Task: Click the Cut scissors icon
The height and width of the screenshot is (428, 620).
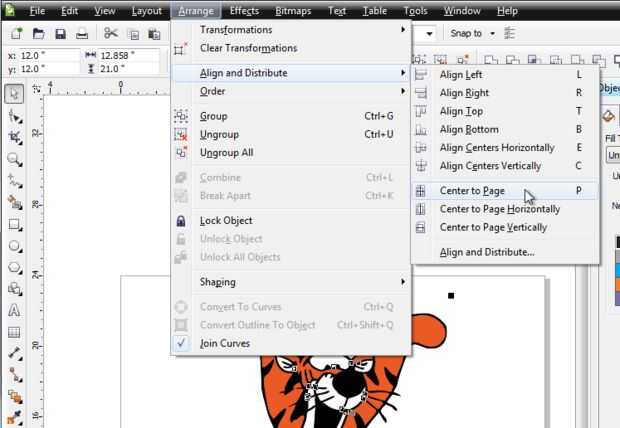Action: (x=111, y=33)
